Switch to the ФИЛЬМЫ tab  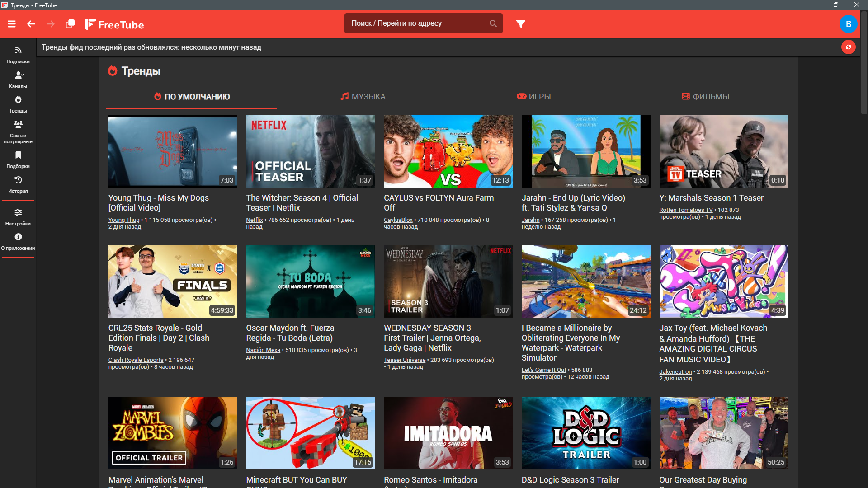705,97
